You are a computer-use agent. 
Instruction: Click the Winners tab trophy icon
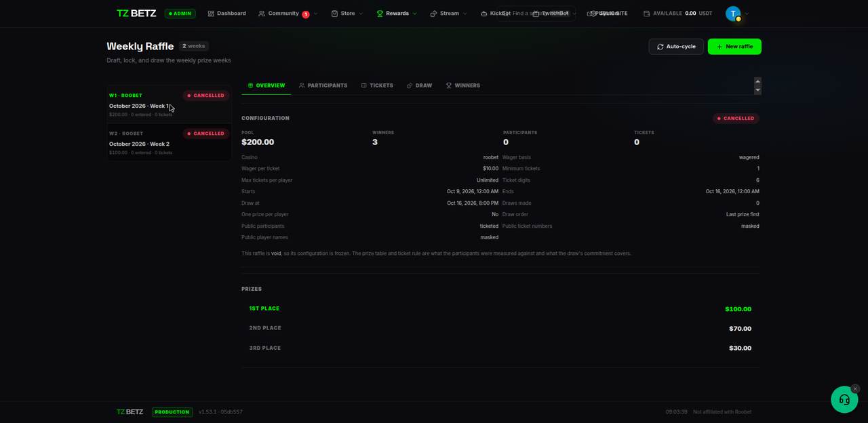pyautogui.click(x=449, y=85)
